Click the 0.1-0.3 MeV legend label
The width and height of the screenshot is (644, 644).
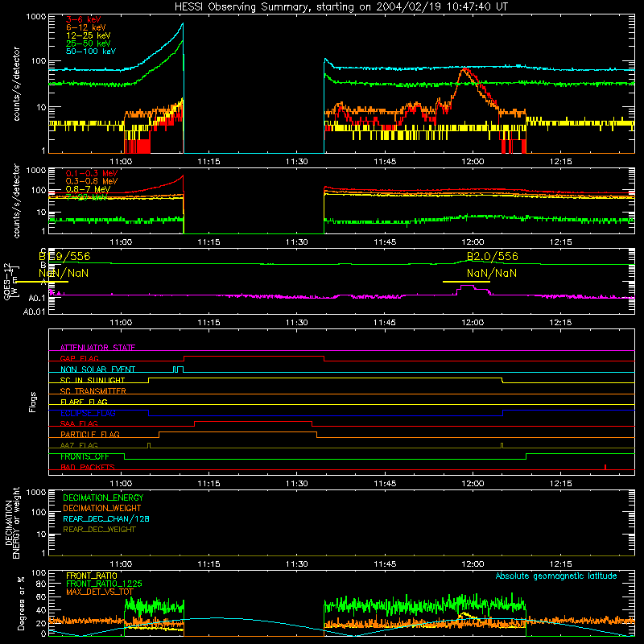[92, 173]
